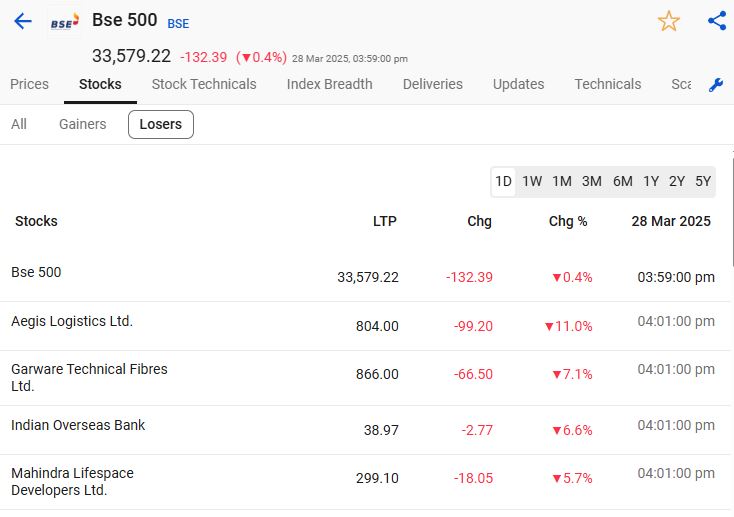
Task: Select the 5Y time range
Action: point(703,181)
